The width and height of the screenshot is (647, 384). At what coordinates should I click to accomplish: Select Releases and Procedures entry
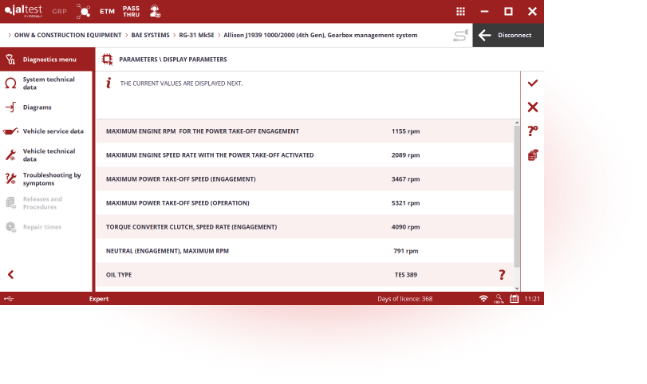[46, 203]
